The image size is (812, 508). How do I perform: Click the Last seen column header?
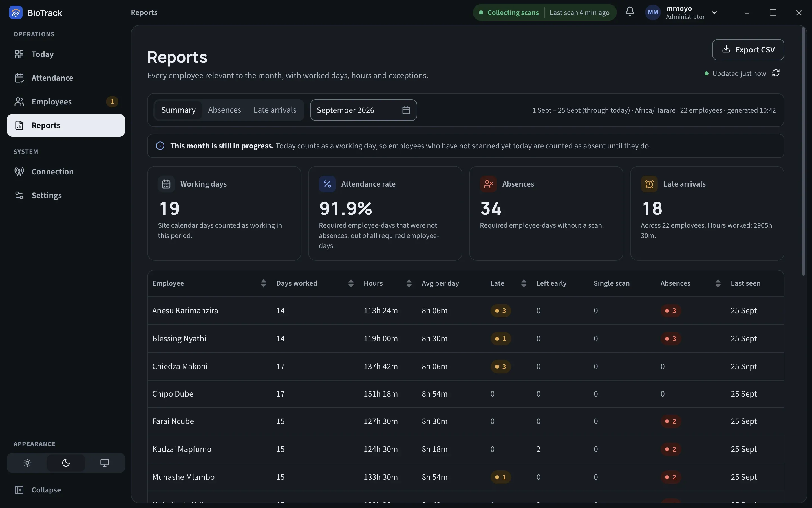point(745,283)
